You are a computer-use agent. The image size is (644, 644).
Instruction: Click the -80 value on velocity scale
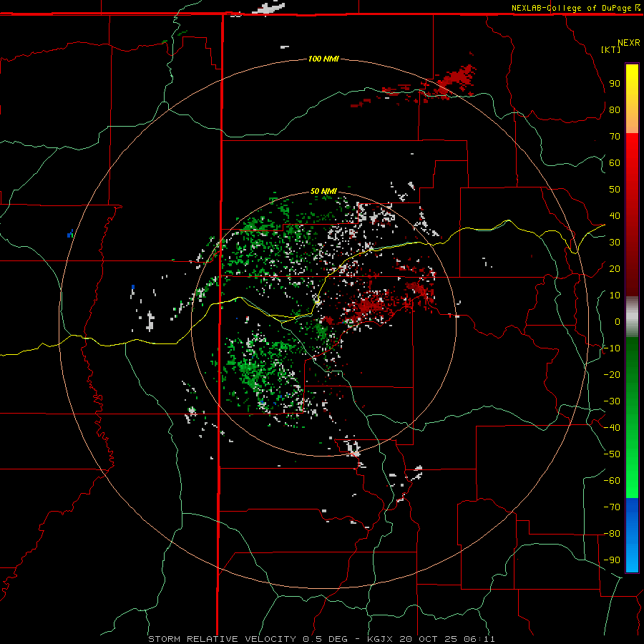[612, 534]
